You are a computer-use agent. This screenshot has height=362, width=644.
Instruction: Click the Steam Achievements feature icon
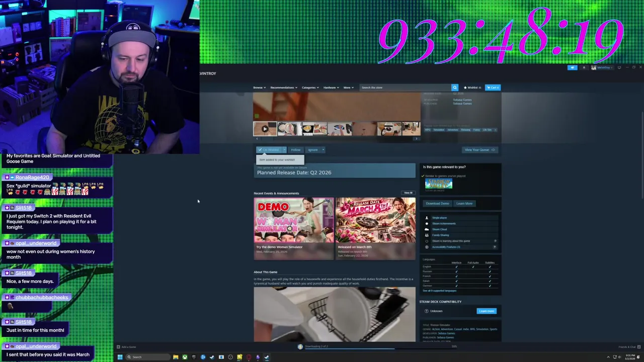tap(427, 224)
